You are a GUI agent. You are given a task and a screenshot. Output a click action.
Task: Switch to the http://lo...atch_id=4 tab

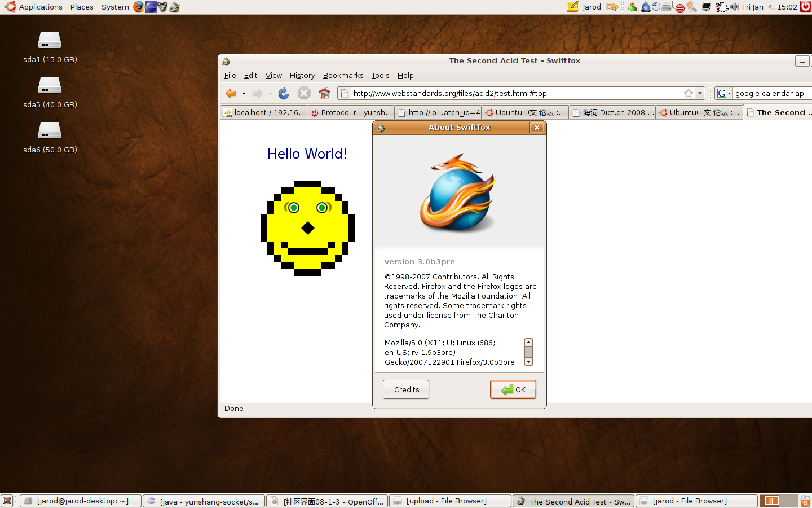pyautogui.click(x=438, y=112)
